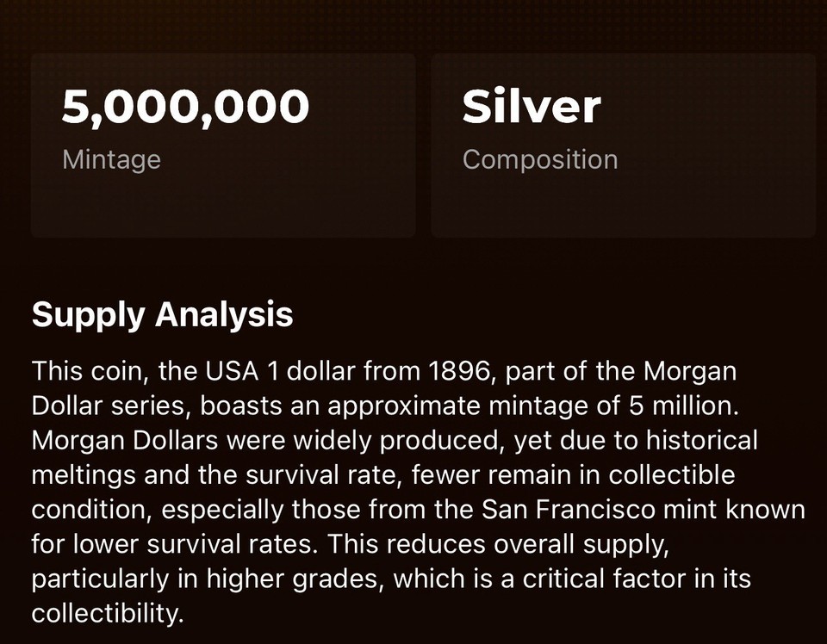The image size is (827, 644).
Task: Tap the Supply Analysis heading
Action: point(163,314)
